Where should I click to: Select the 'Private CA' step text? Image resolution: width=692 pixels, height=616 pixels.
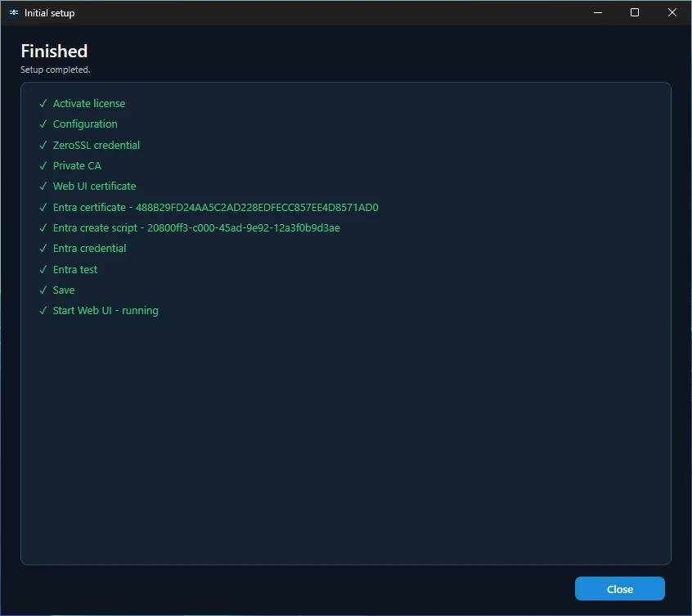coord(77,165)
